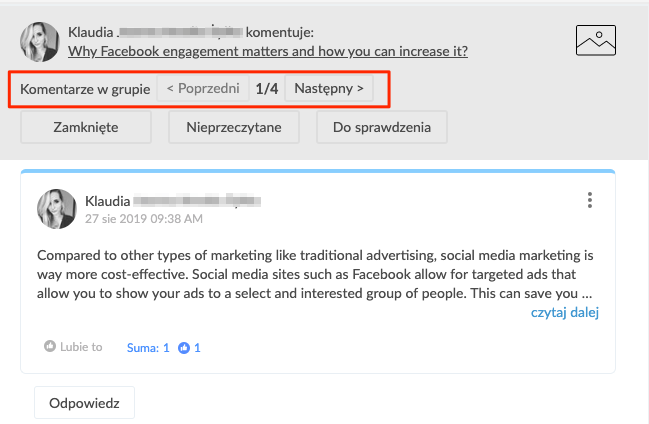Click the comment timestamp 27 sie 2019
Viewport: 649px width, 424px height.
point(144,218)
